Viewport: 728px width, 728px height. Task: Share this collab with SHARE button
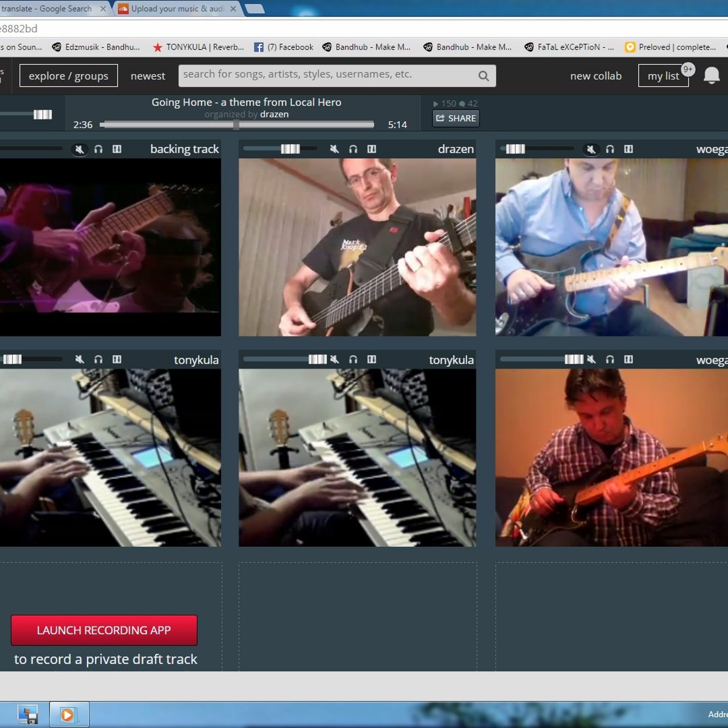coord(456,118)
